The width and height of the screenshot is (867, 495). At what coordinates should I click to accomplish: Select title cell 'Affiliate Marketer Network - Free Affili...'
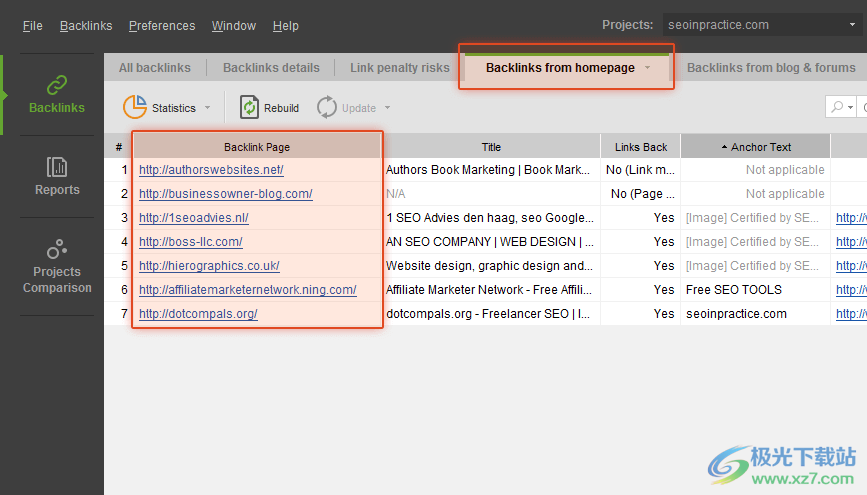pos(491,290)
